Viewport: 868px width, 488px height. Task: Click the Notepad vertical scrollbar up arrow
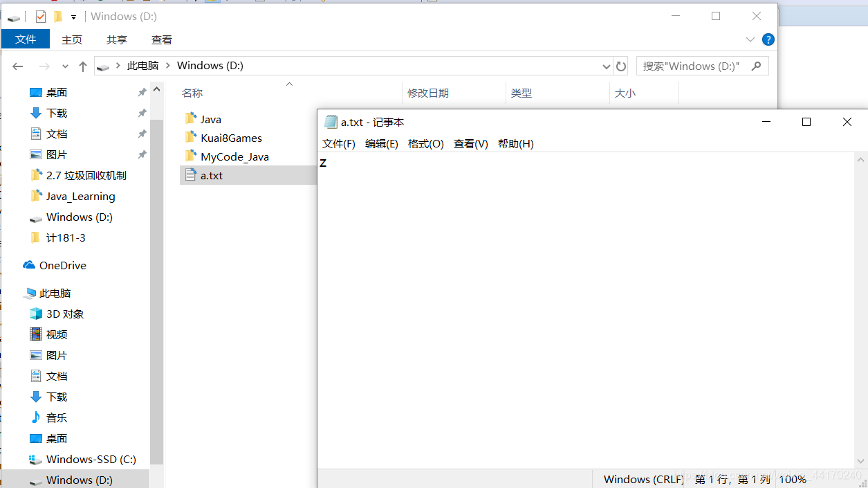coord(861,160)
